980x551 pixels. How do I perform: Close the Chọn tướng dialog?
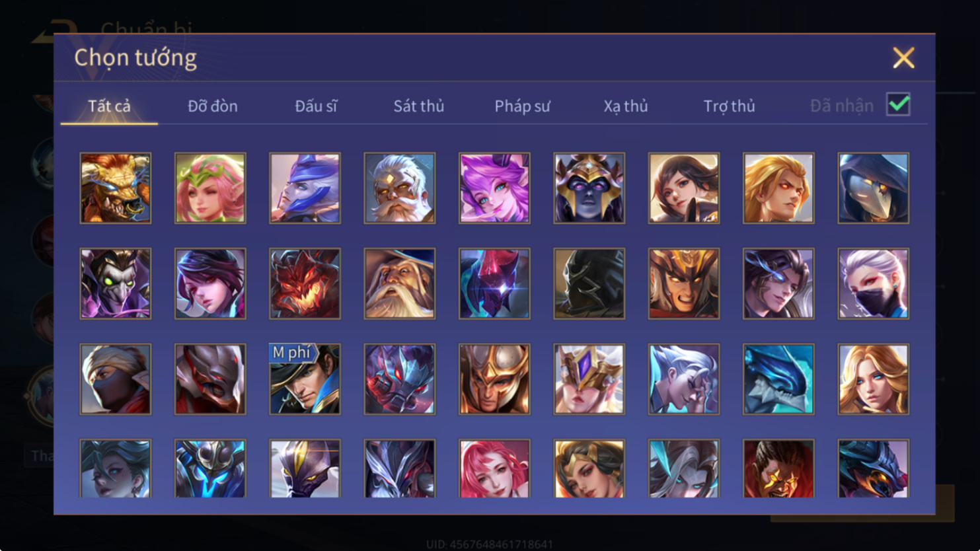pos(903,57)
